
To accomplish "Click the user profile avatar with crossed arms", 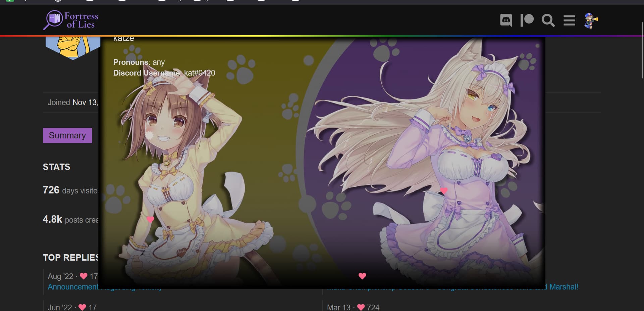I will point(73,47).
